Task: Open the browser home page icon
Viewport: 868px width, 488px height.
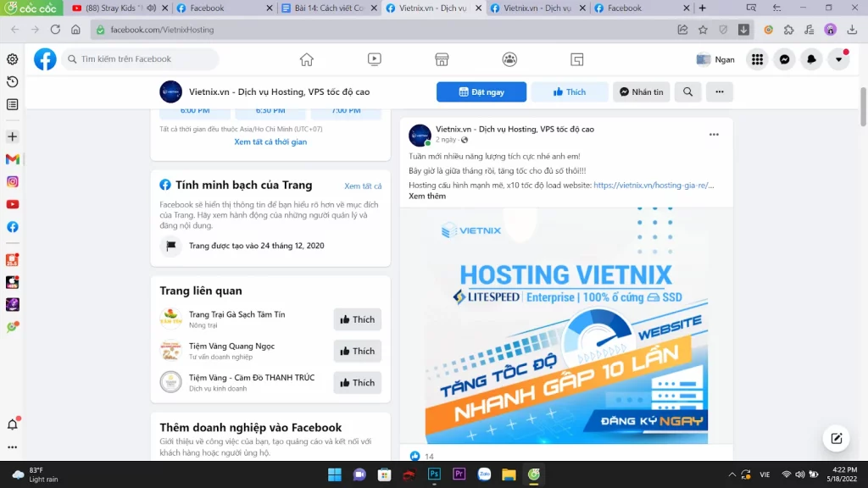Action: (75, 30)
